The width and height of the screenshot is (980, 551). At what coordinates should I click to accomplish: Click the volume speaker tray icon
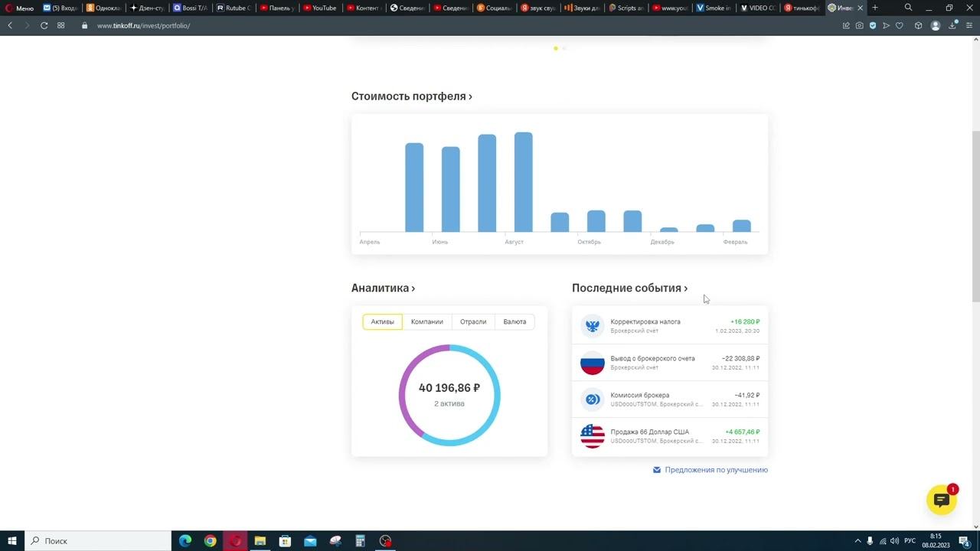894,541
